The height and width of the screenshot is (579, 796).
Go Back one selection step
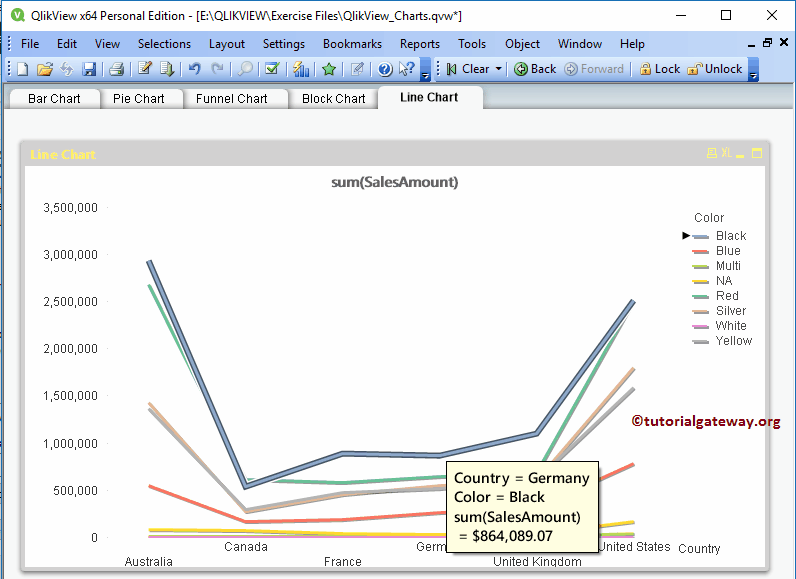(535, 69)
